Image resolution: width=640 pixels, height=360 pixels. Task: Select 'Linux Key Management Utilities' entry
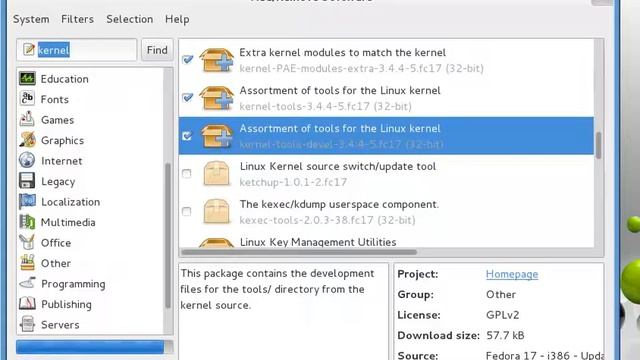pos(318,242)
